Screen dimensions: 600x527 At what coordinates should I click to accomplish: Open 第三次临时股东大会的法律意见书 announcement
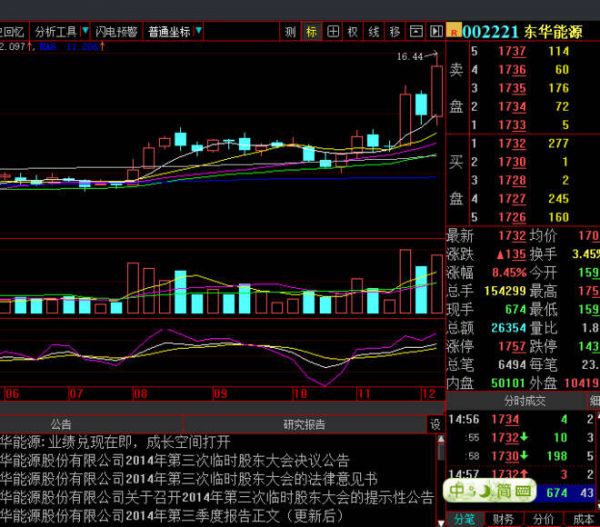click(189, 479)
